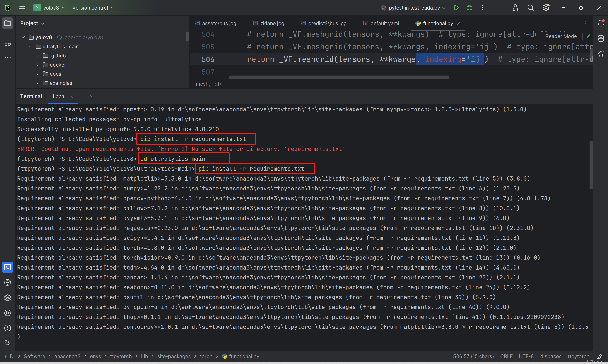Open the Structure tool window icon
The height and width of the screenshot is (364, 608).
point(8,43)
